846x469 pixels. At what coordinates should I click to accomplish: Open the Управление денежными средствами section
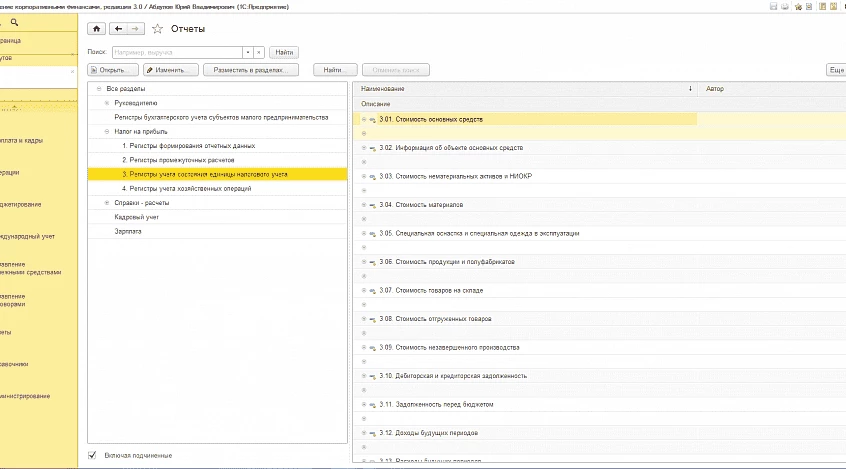(x=31, y=268)
